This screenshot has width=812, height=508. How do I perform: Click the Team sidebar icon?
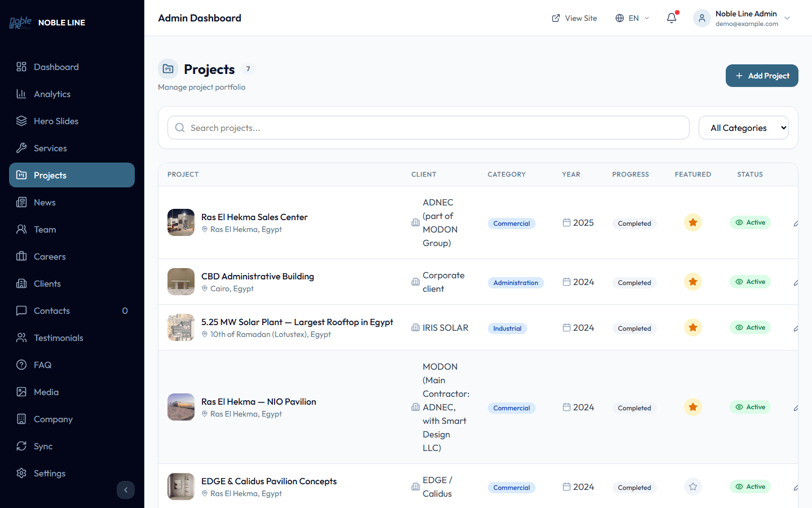(21, 229)
